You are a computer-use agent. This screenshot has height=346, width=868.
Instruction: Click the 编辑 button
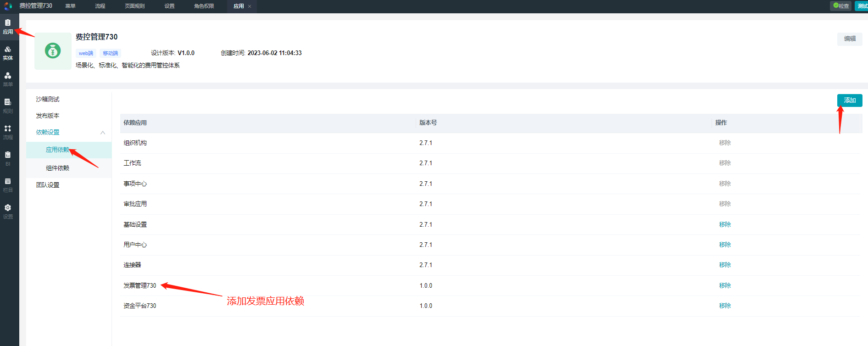850,39
